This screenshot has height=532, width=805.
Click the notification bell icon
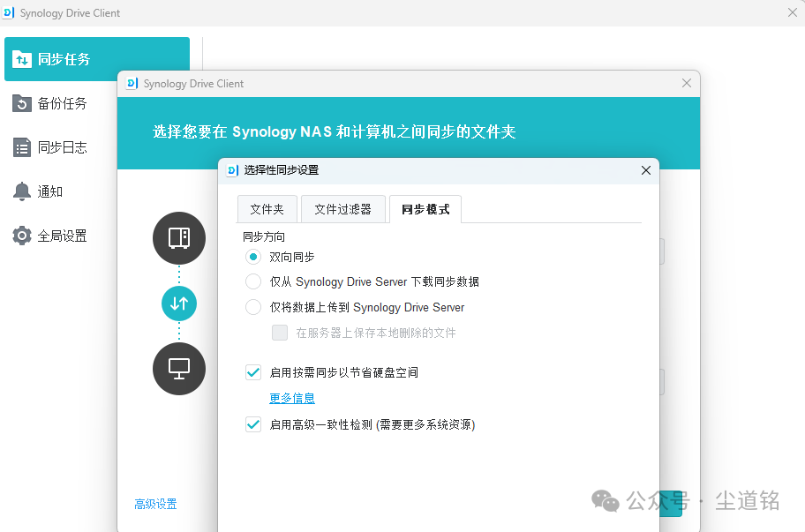22,191
